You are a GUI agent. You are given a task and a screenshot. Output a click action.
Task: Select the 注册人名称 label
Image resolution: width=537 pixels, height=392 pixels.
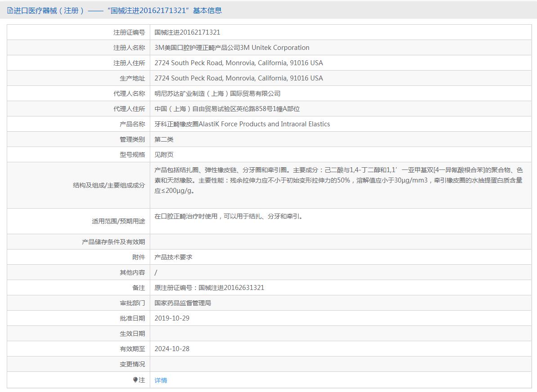click(129, 48)
